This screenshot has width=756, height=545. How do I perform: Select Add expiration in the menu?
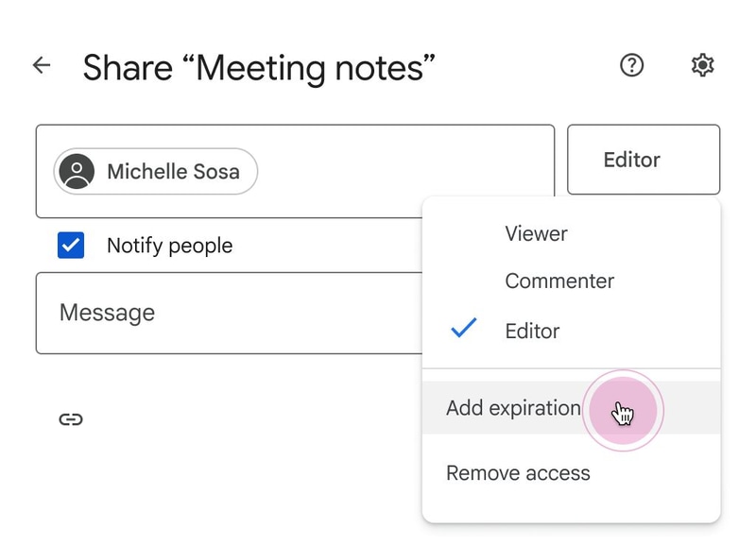[x=513, y=408]
